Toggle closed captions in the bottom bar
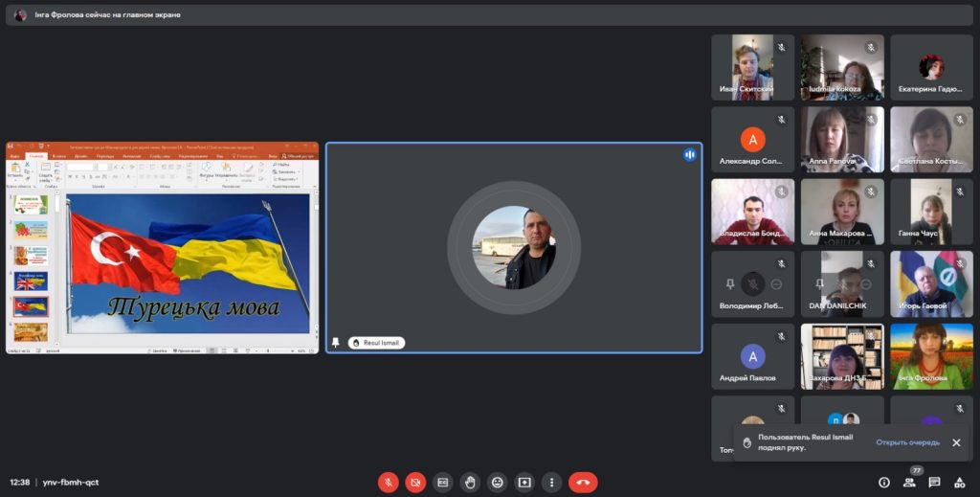This screenshot has width=980, height=497. [442, 482]
